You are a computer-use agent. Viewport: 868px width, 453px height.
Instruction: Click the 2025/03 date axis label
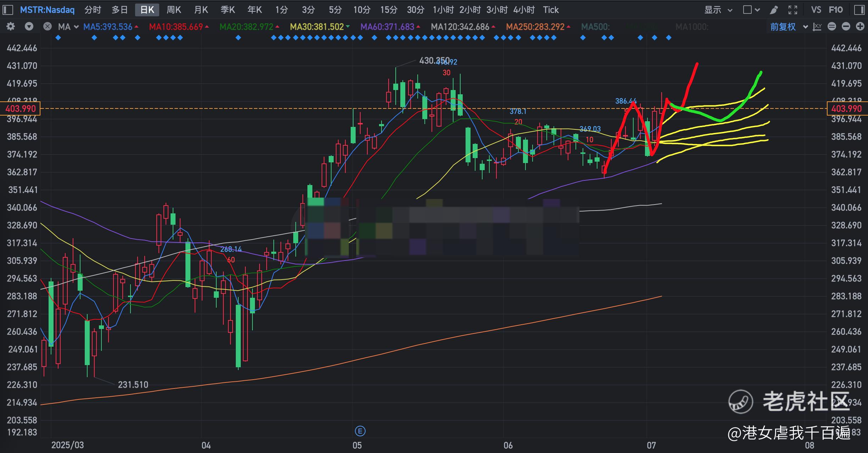click(67, 445)
